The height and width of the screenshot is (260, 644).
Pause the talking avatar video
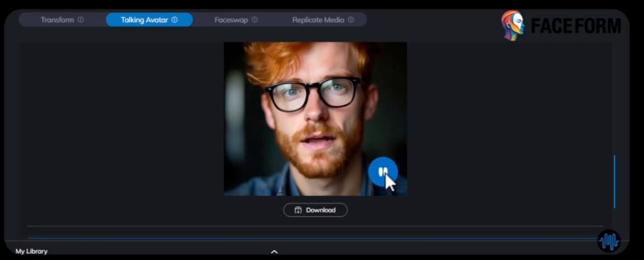382,171
